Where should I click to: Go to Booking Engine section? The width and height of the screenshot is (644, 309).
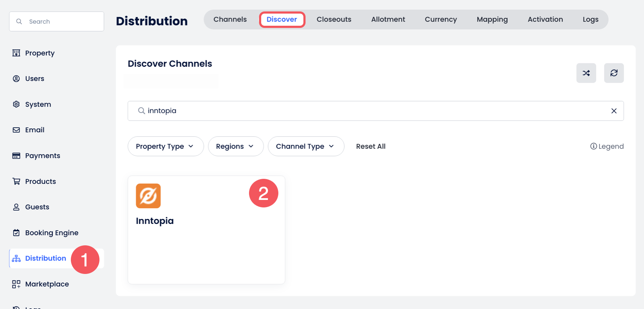(x=51, y=233)
